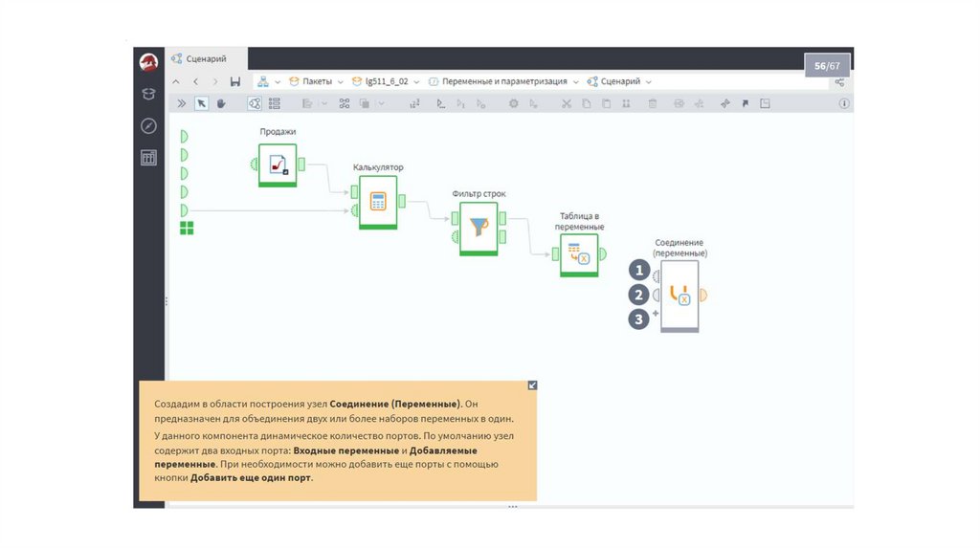Navigate forward with right arrow
This screenshot has height=549, width=980.
(215, 82)
